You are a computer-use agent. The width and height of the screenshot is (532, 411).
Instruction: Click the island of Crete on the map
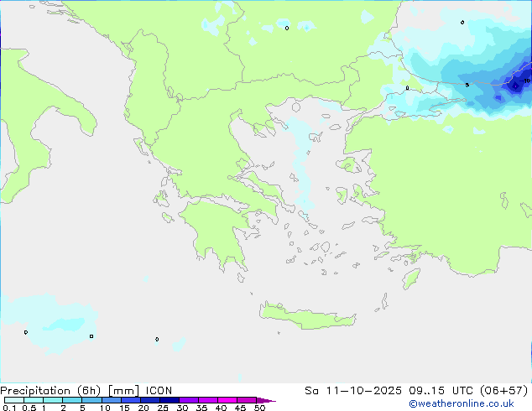[307, 316]
